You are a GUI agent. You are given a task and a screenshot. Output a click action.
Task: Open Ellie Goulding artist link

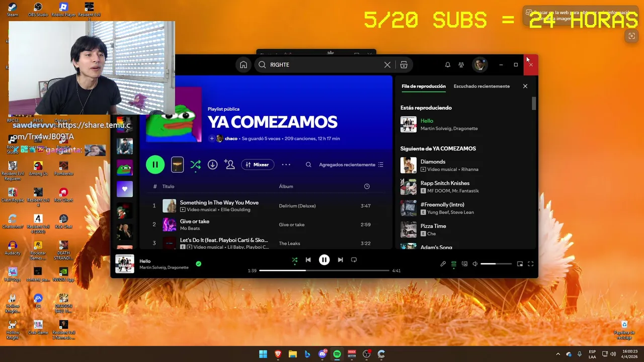pyautogui.click(x=235, y=210)
